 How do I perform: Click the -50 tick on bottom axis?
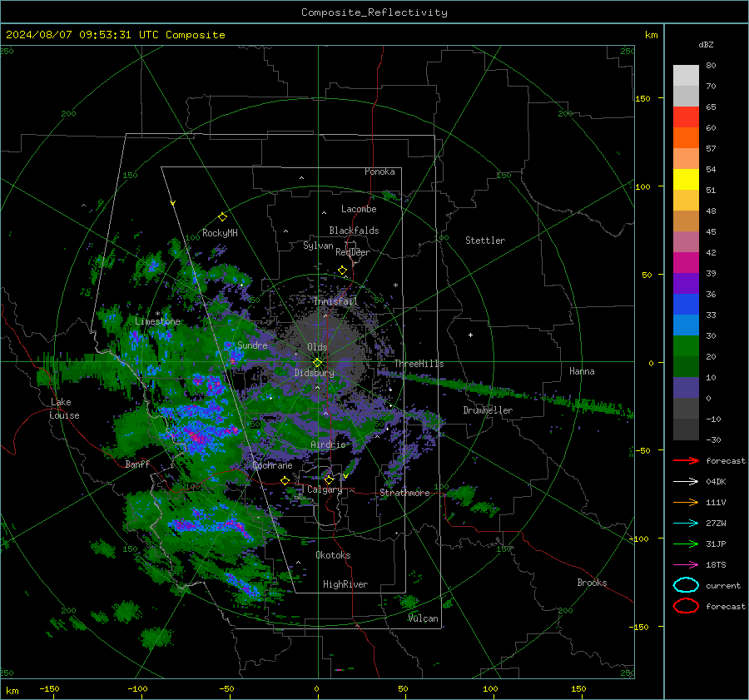226,688
